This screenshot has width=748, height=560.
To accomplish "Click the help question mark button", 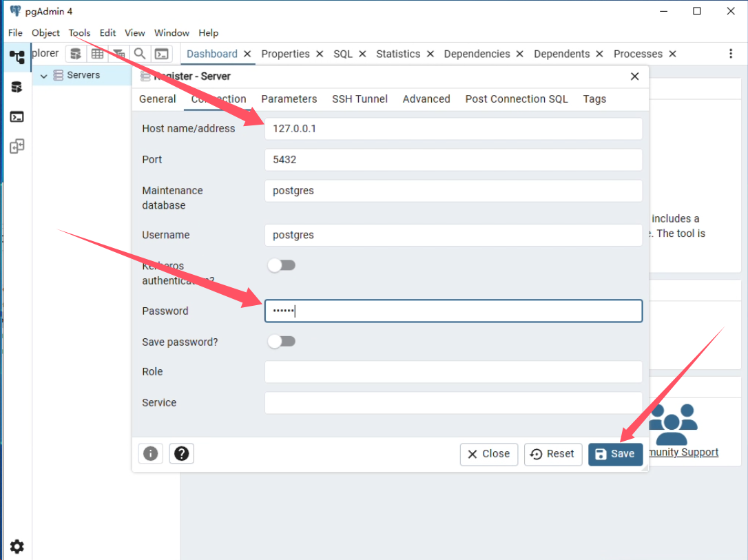I will coord(181,453).
